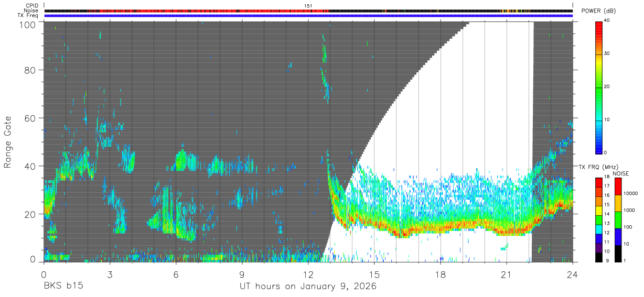This screenshot has width=644, height=297.
Task: Click the 60 label on Range Gate axis
Action: [x=30, y=118]
